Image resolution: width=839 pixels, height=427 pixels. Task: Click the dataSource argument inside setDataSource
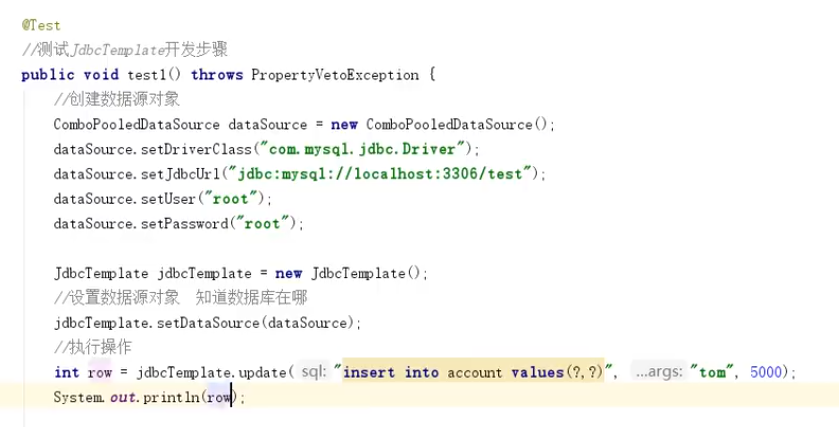tap(307, 323)
